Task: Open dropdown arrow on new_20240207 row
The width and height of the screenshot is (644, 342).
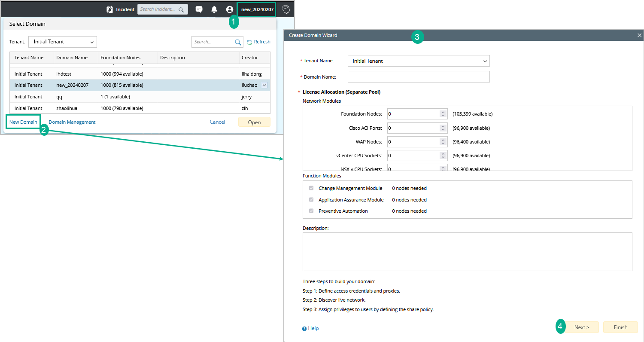Action: pos(264,85)
